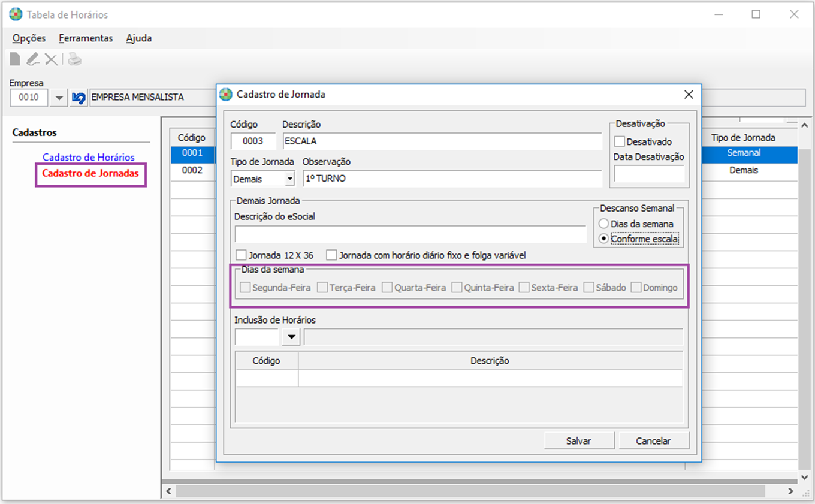Open the Empresa code dropdown arrow
This screenshot has width=815, height=504.
[x=59, y=97]
